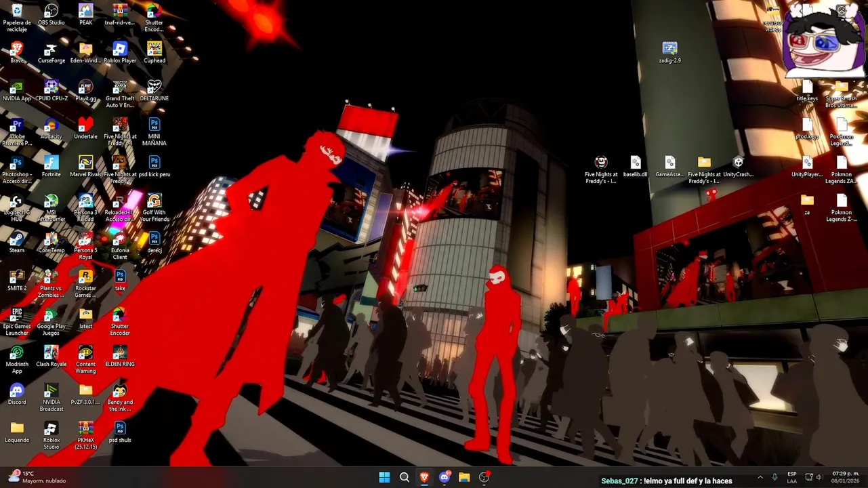Select Grand Theft Auto V shortcut
The height and width of the screenshot is (488, 868).
coord(120,94)
